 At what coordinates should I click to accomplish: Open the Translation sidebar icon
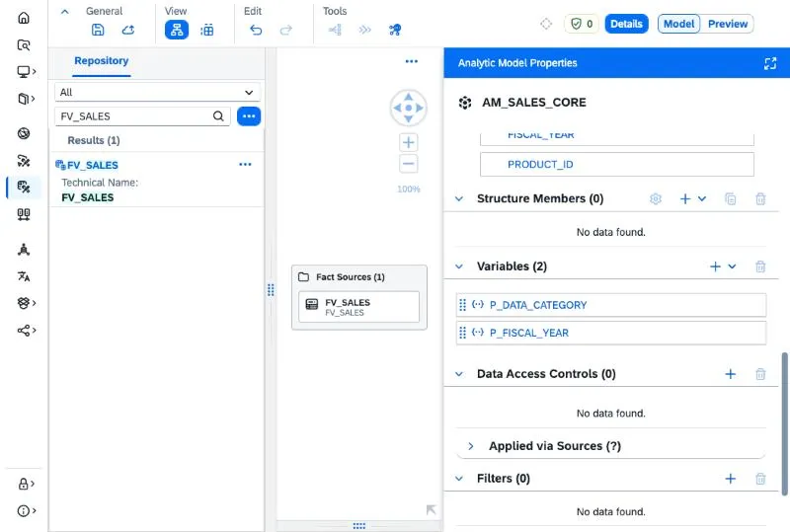[23, 276]
